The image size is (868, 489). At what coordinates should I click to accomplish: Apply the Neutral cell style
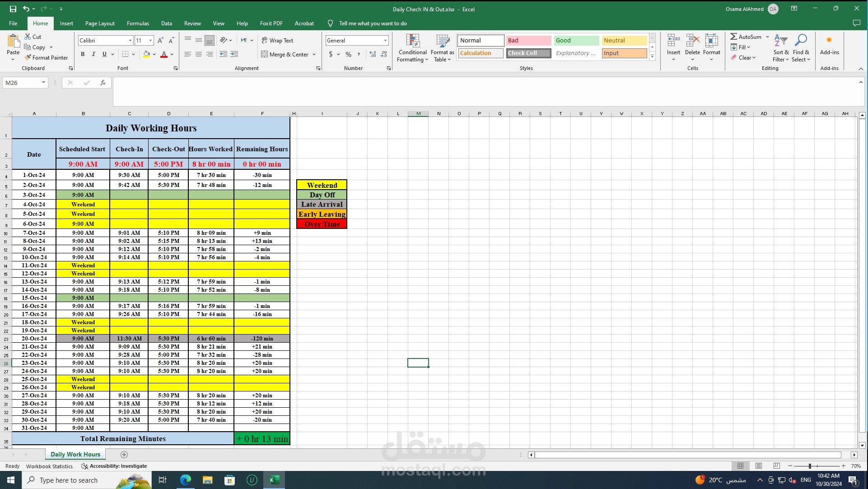624,40
